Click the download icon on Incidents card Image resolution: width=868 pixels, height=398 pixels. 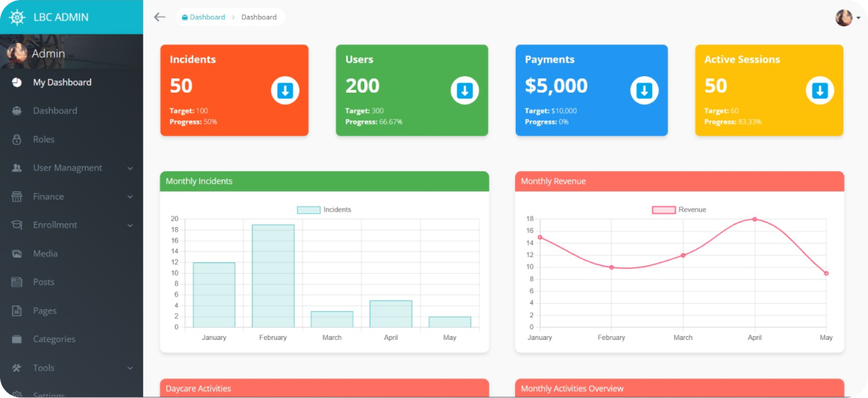(x=285, y=90)
